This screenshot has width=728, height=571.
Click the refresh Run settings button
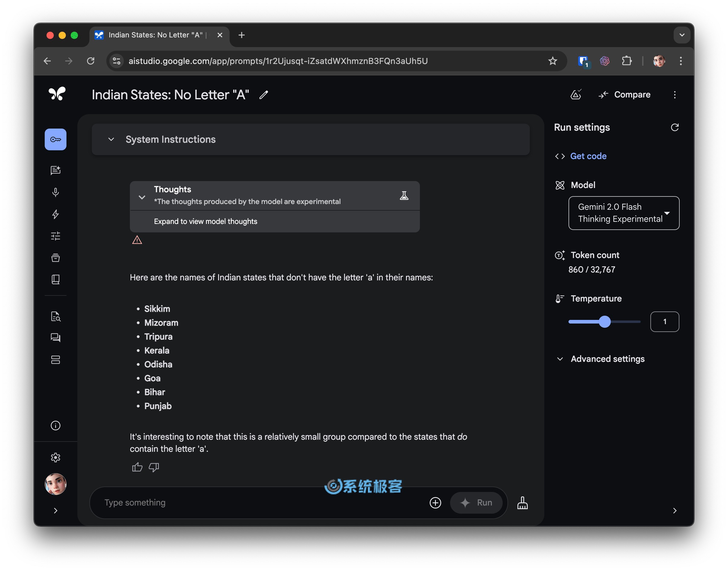tap(674, 127)
